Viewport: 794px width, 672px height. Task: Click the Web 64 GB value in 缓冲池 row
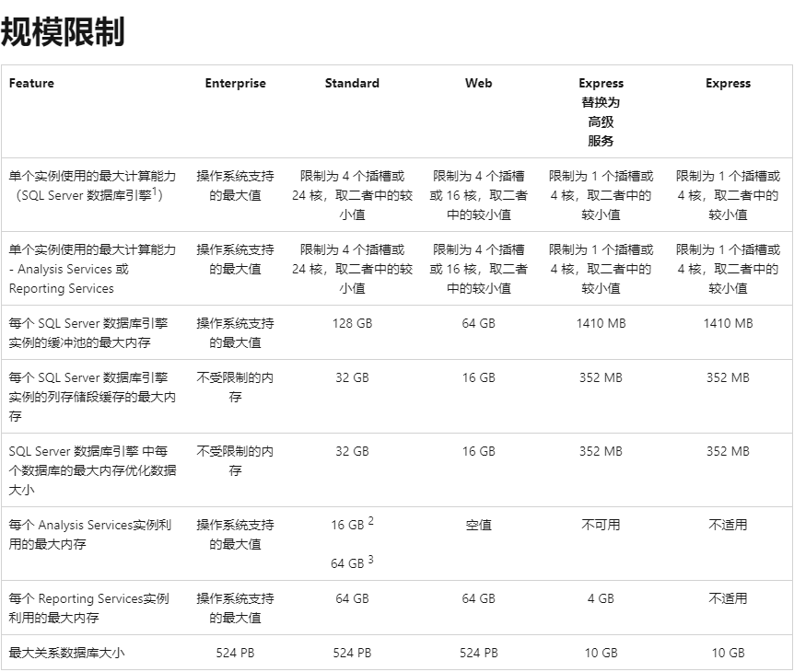(479, 323)
